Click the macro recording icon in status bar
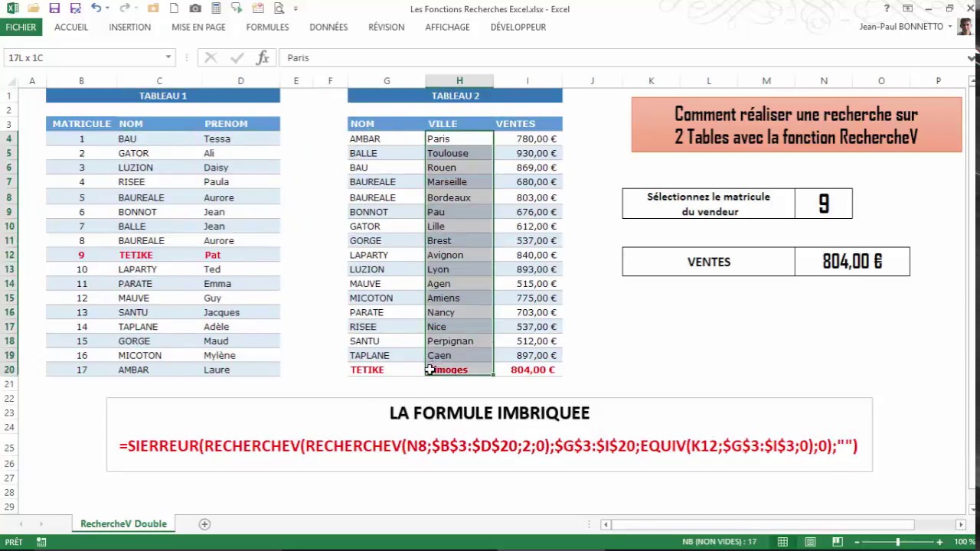Viewport: 980px width, 551px height. pyautogui.click(x=41, y=542)
